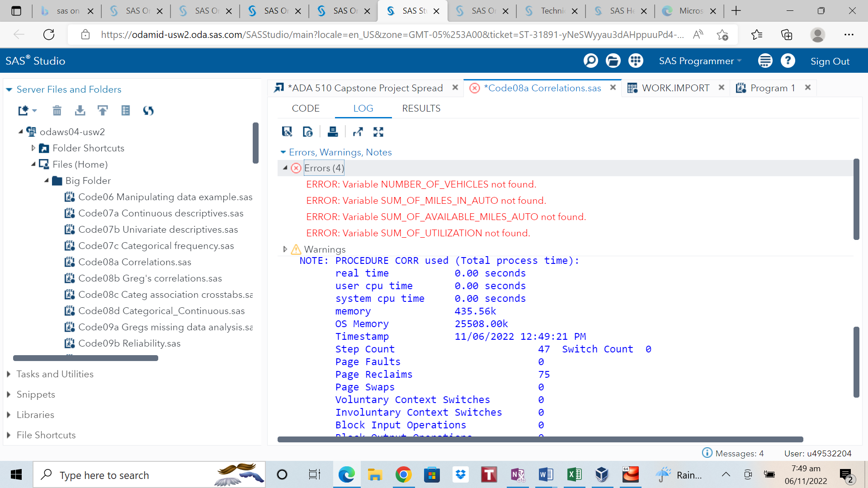Click the refresh icon in Server Files toolbar
The height and width of the screenshot is (488, 868).
point(148,110)
